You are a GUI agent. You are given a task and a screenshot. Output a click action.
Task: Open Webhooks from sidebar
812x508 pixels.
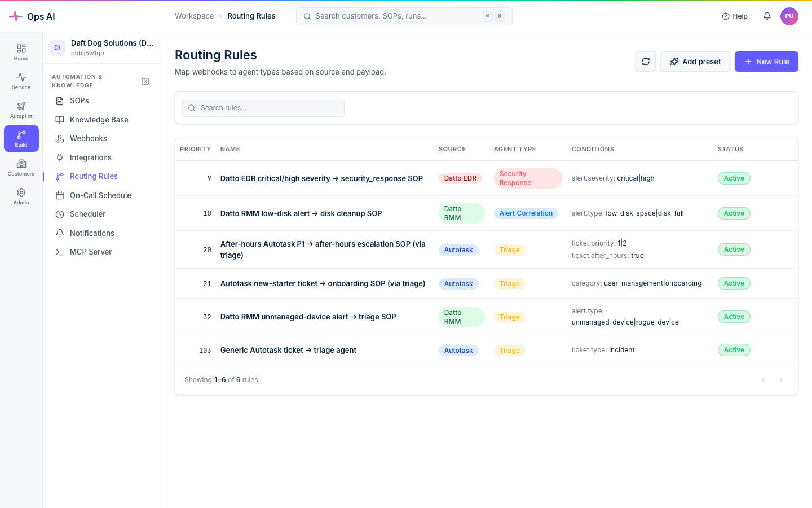[x=101, y=139]
